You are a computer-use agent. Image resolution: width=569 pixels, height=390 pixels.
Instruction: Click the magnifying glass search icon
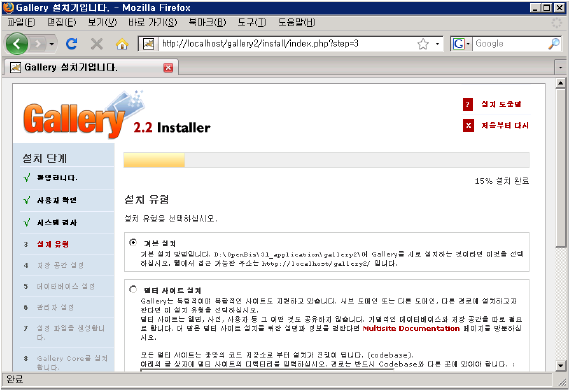tap(554, 44)
